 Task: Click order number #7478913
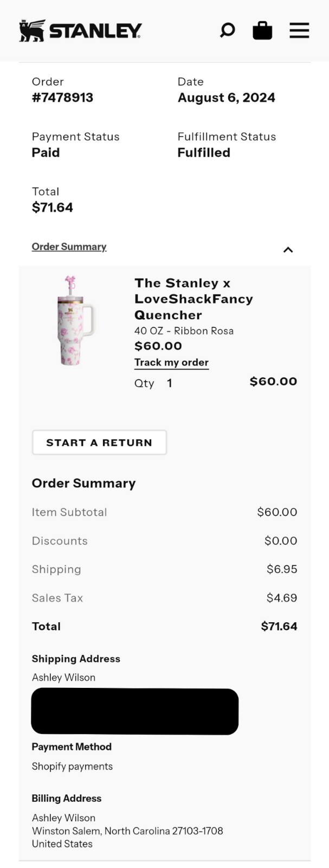(62, 98)
